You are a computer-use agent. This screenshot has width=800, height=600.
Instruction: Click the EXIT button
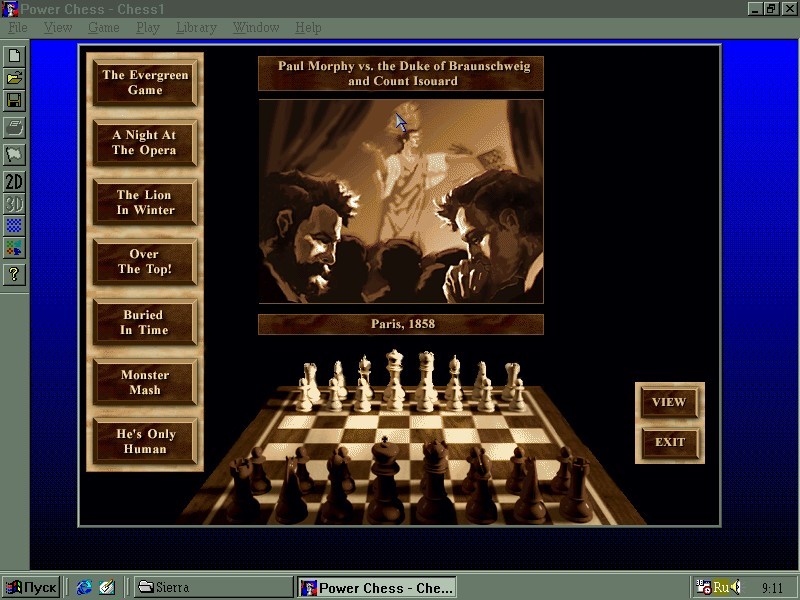(669, 442)
